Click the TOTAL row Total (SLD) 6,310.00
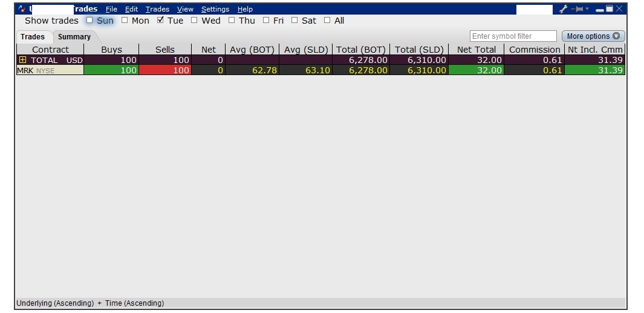 point(419,60)
